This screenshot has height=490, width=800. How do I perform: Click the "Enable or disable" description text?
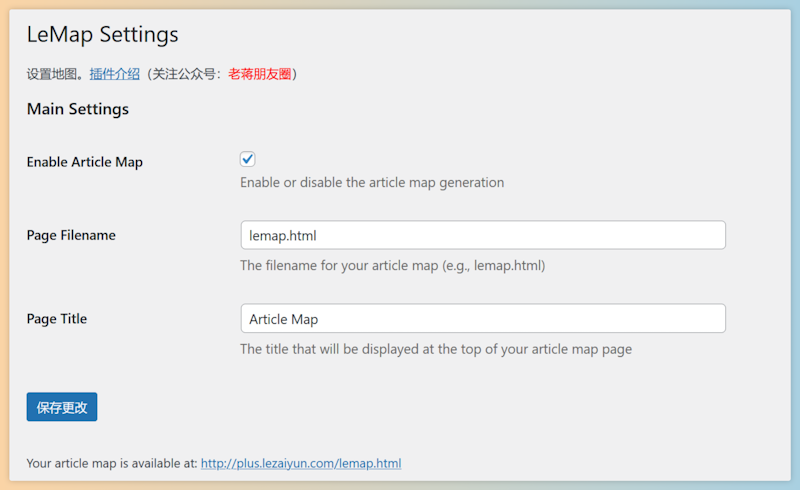pos(372,183)
